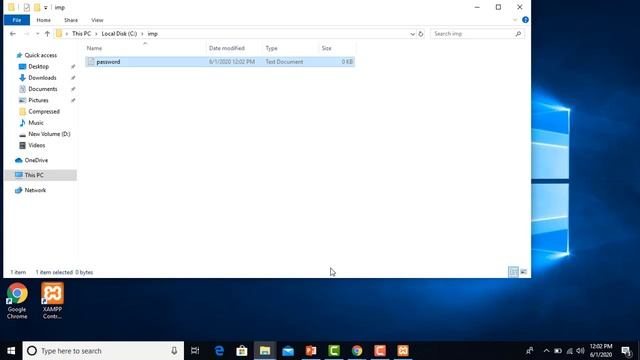This screenshot has width=640, height=360.
Task: Go back using the Back arrow
Action: [x=13, y=34]
